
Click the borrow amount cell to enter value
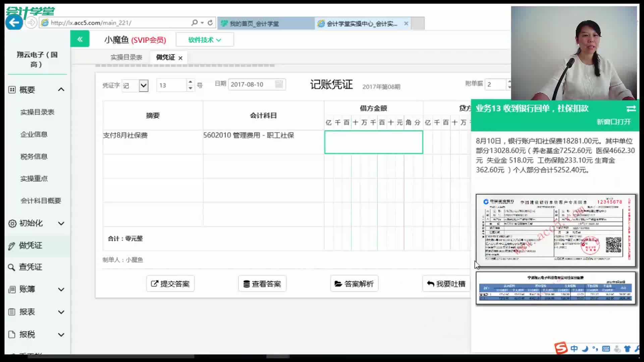(x=373, y=142)
